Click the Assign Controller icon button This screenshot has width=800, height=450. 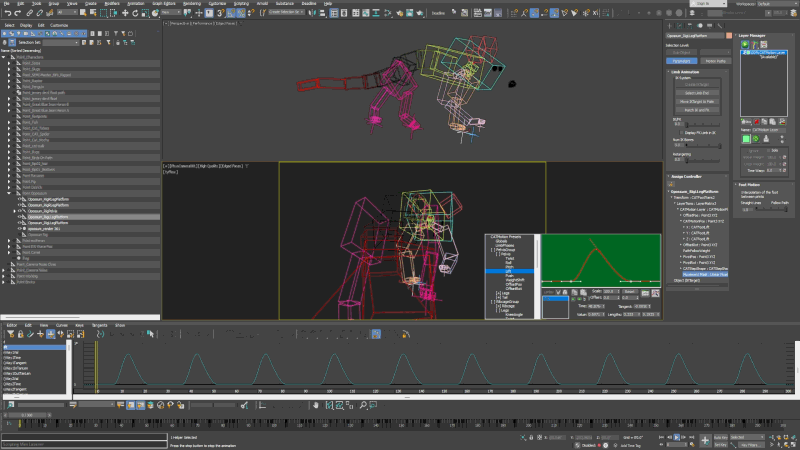[671, 186]
